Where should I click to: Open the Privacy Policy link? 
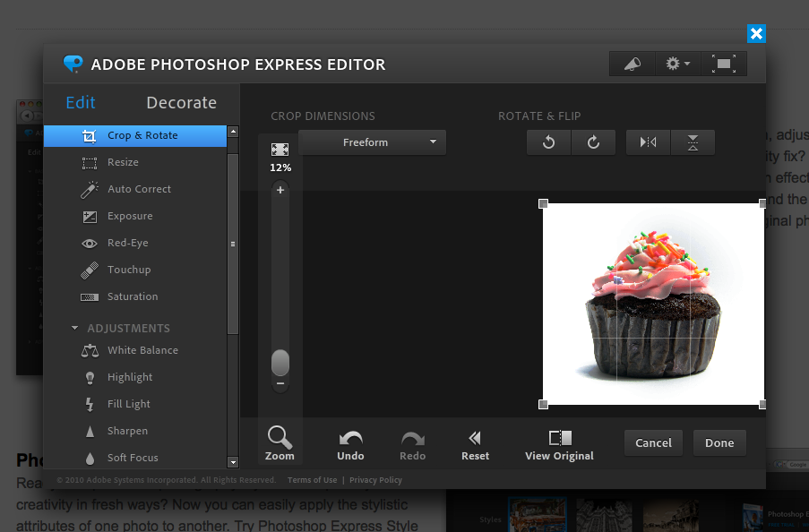click(375, 480)
